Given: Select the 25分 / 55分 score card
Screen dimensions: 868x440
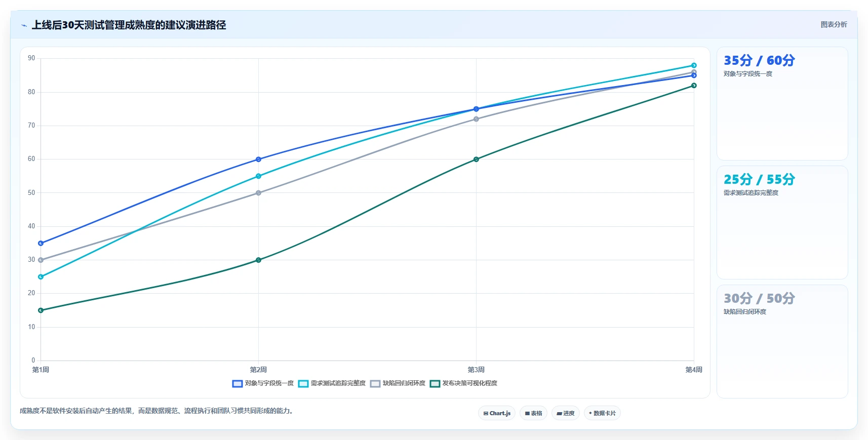Looking at the screenshot, I should click(782, 223).
